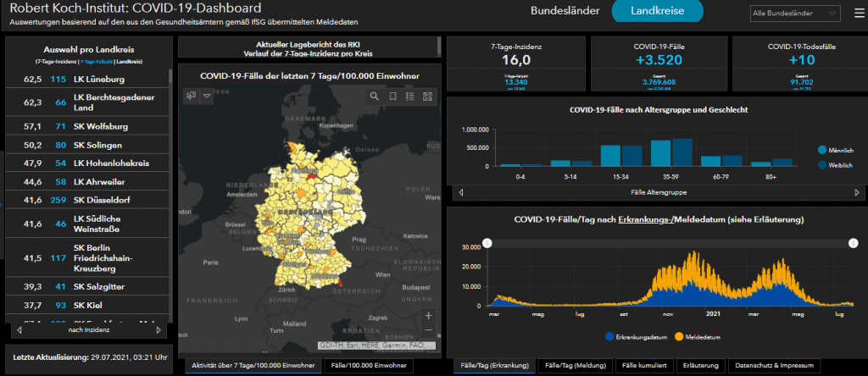
Task: Switch to 'Fälle/100.000 Einwohner' map tab
Action: pyautogui.click(x=368, y=366)
